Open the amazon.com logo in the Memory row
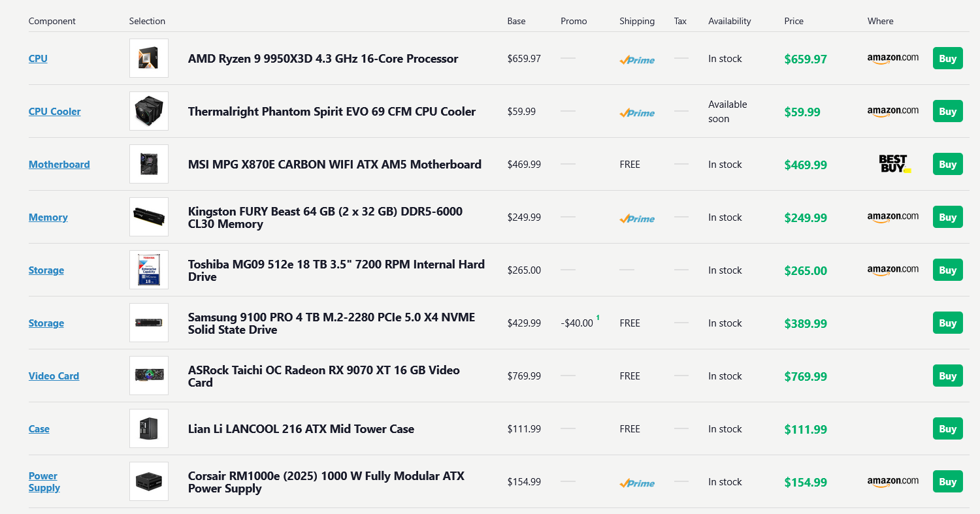The width and height of the screenshot is (980, 514). [x=893, y=217]
